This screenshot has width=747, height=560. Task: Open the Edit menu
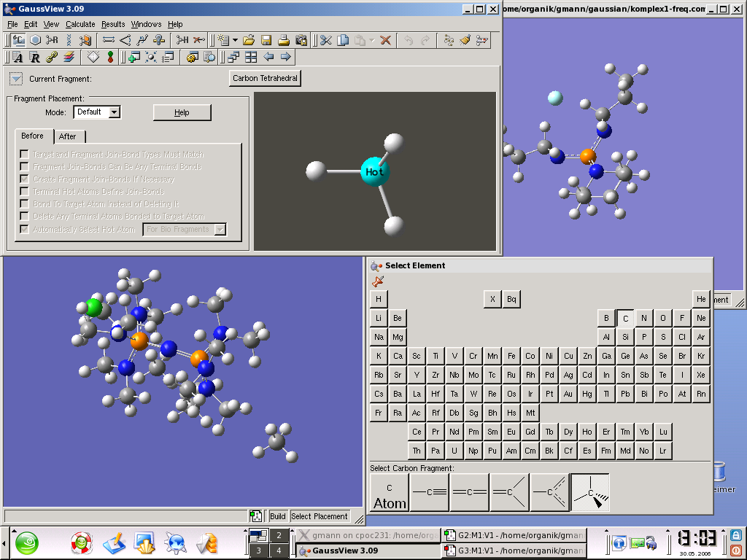click(x=31, y=24)
